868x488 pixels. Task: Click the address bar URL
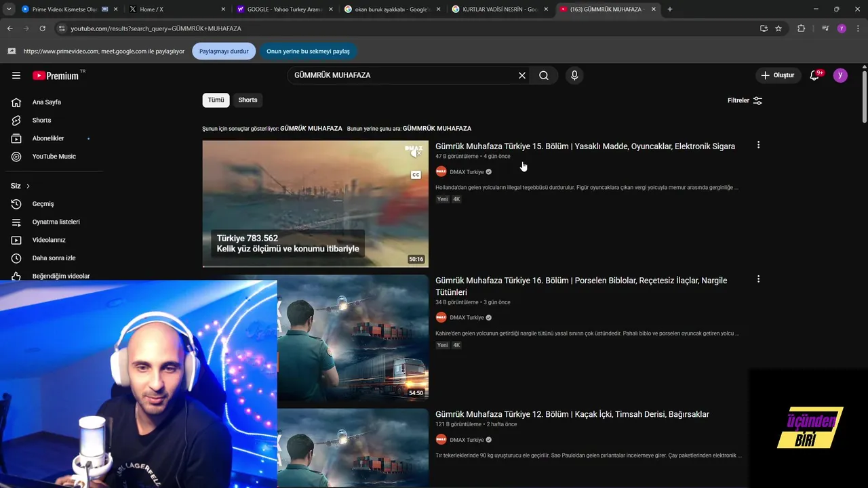click(x=156, y=28)
